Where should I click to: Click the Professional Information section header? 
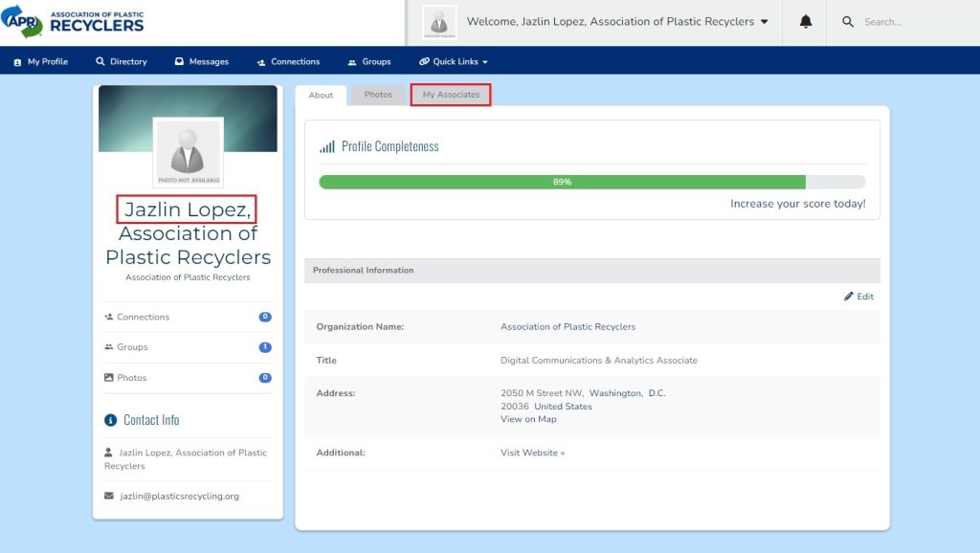[x=591, y=271]
